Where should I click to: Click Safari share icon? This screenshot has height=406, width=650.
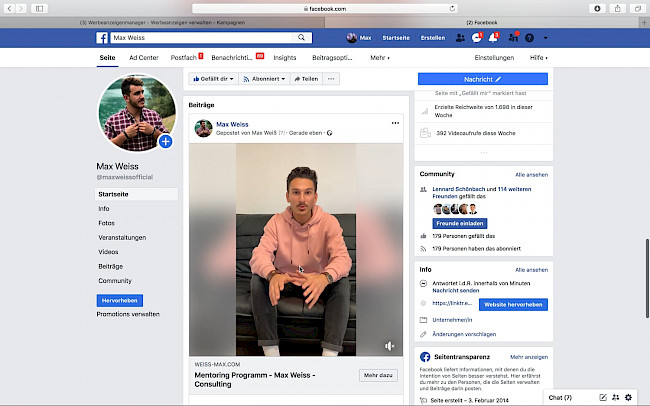pos(618,8)
